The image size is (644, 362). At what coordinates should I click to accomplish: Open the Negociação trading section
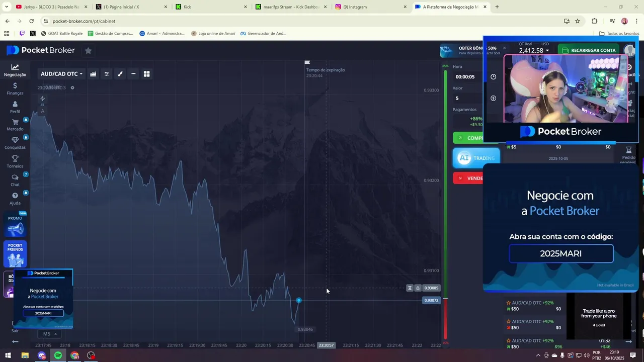[x=15, y=70]
